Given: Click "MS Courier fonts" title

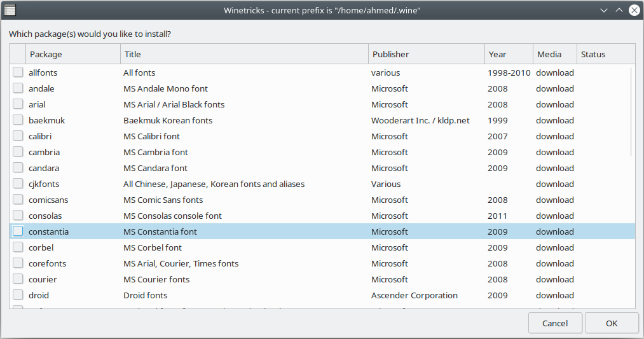Looking at the screenshot, I should point(156,279).
